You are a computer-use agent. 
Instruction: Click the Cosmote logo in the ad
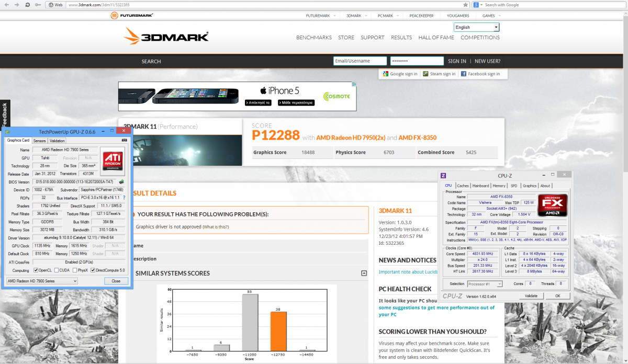coord(337,96)
